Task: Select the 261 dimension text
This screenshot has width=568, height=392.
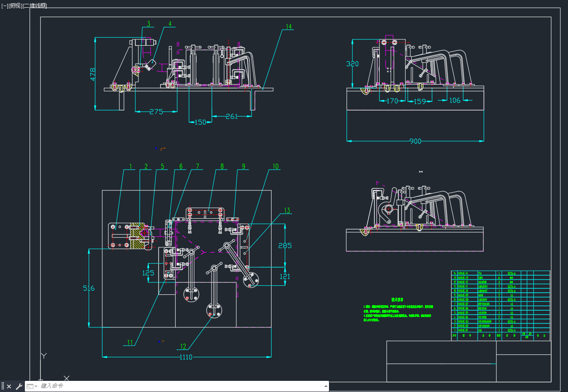Action: tap(231, 116)
